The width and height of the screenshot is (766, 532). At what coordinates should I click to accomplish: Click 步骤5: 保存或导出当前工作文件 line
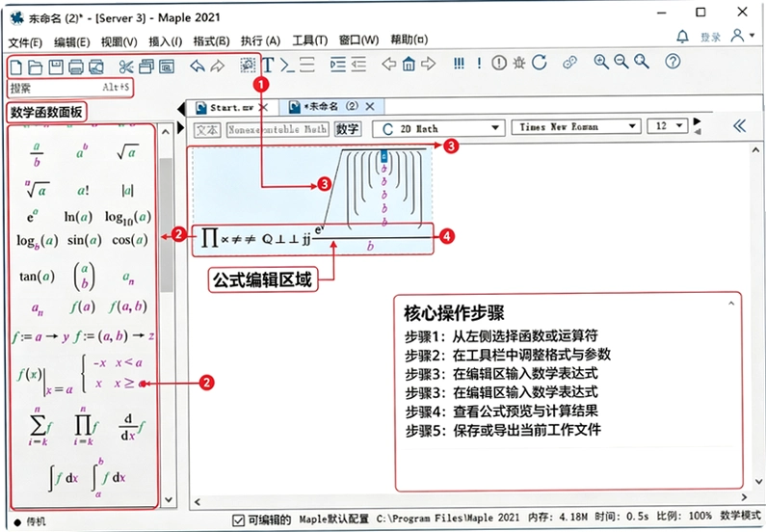pyautogui.click(x=503, y=431)
